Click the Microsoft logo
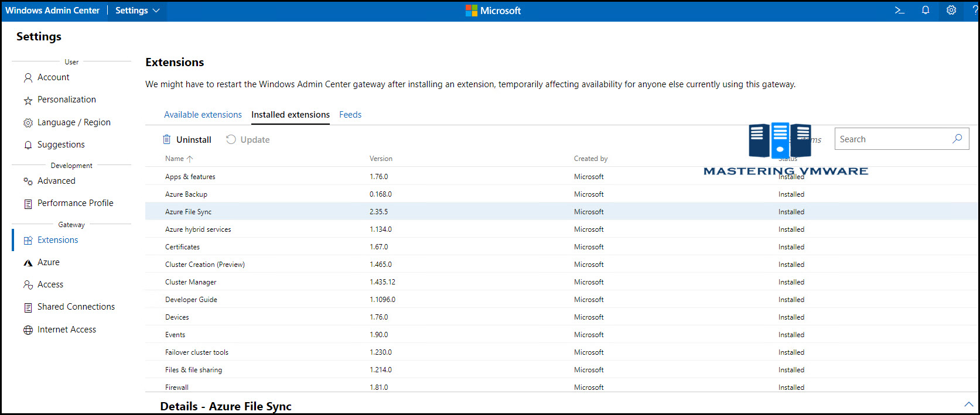The width and height of the screenshot is (980, 415). [493, 11]
